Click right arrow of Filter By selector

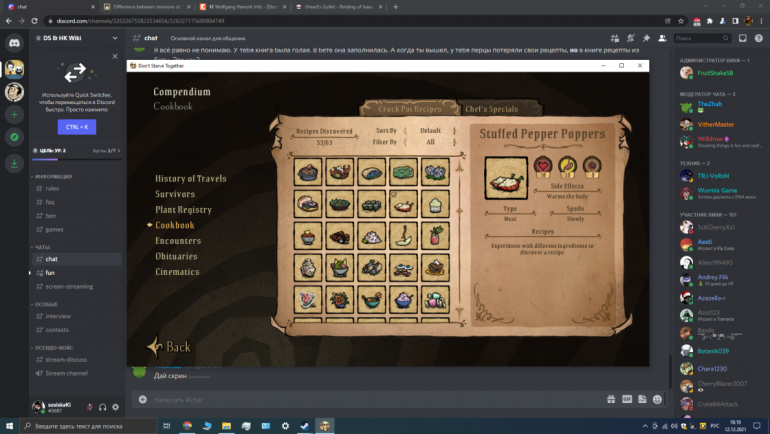tap(455, 142)
